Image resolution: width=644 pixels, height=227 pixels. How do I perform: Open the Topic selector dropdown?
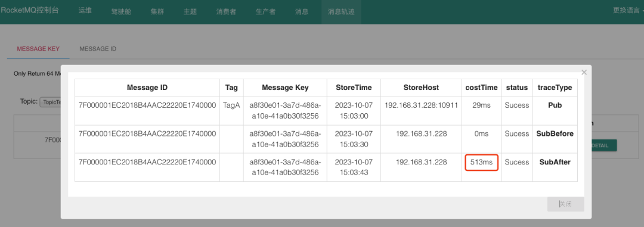pyautogui.click(x=50, y=101)
